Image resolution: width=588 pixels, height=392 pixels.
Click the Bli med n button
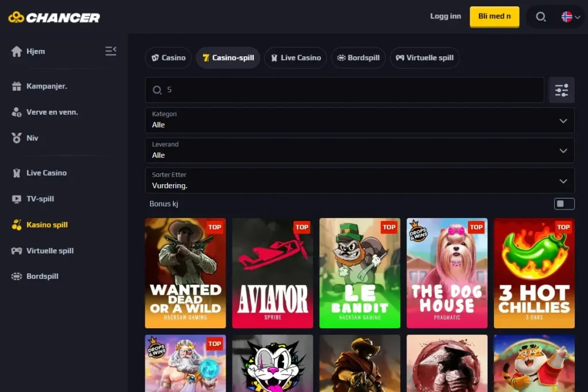[494, 17]
